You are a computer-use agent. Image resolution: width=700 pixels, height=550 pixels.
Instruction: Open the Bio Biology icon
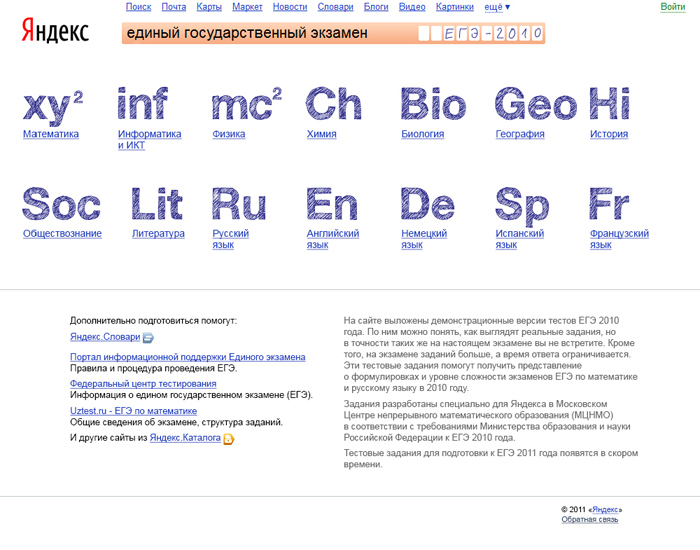(433, 104)
